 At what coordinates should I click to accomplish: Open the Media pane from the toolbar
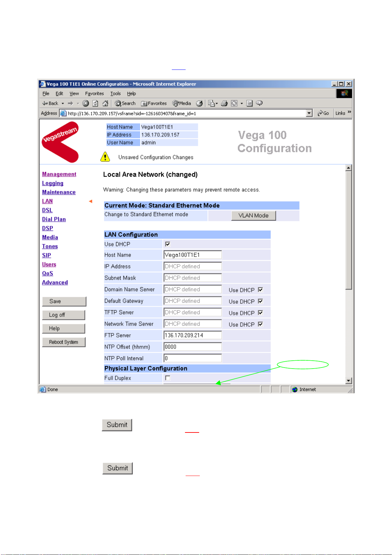coord(181,103)
